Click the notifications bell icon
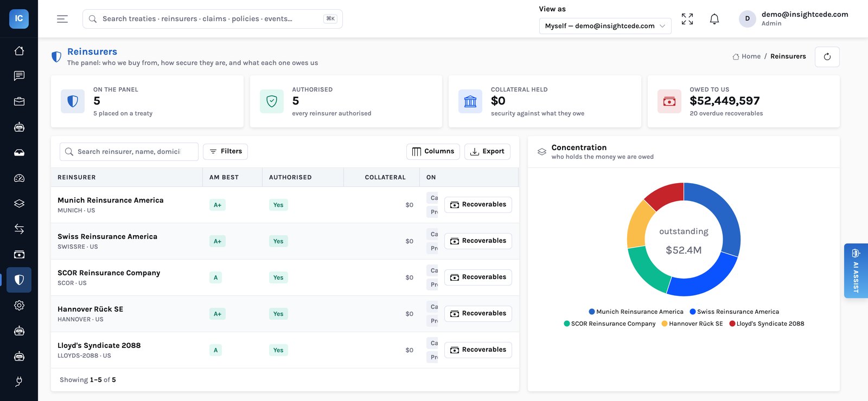The width and height of the screenshot is (868, 401). (x=714, y=19)
